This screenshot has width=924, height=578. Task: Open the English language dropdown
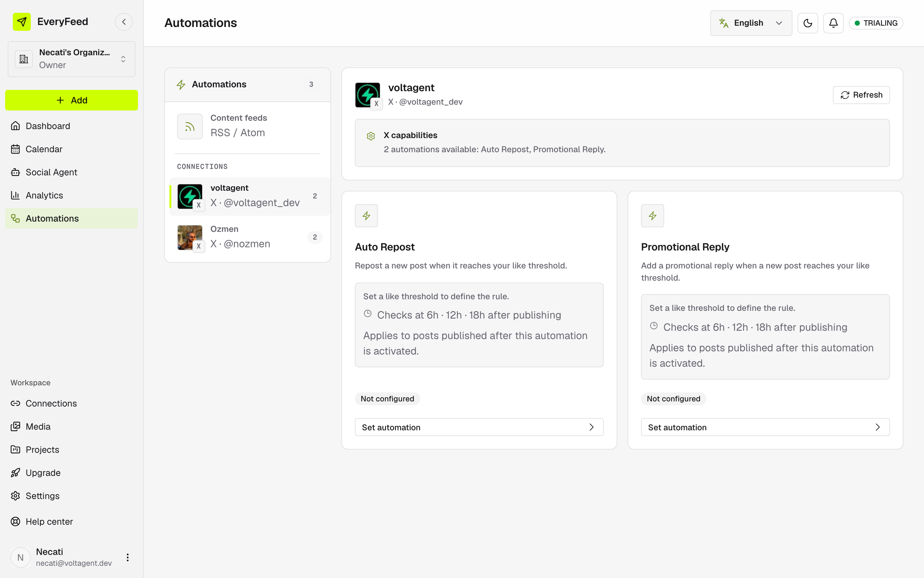(x=751, y=23)
